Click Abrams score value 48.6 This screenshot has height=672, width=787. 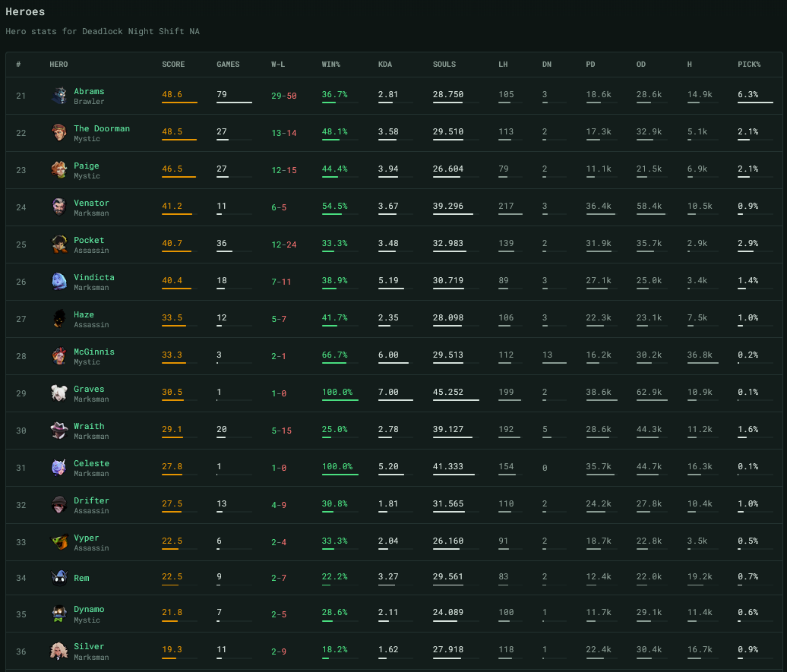click(x=172, y=94)
